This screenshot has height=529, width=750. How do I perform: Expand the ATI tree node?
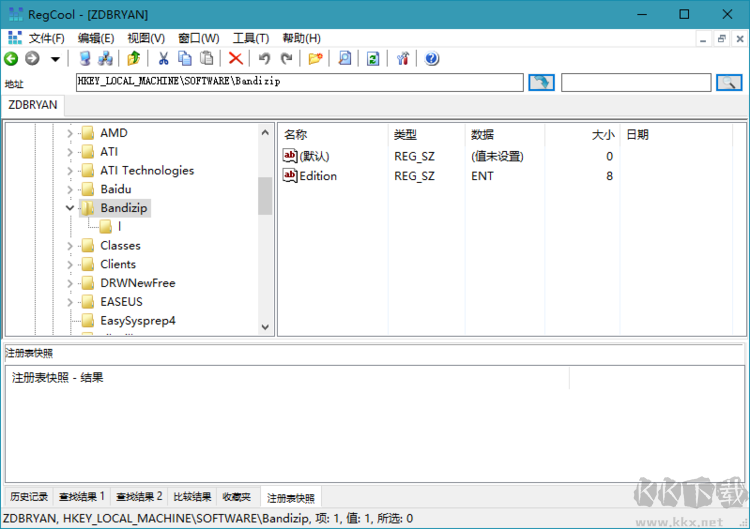pyautogui.click(x=70, y=152)
